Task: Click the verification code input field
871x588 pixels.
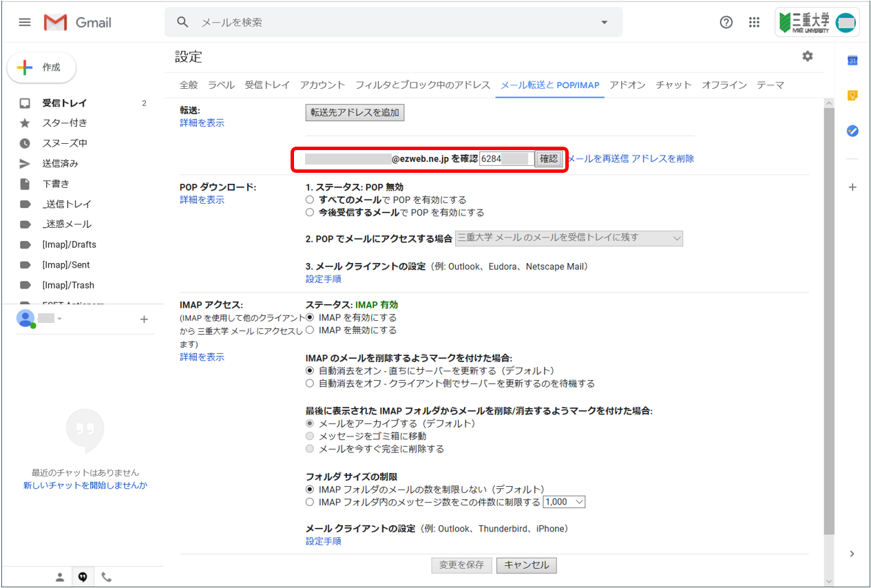Action: point(506,159)
